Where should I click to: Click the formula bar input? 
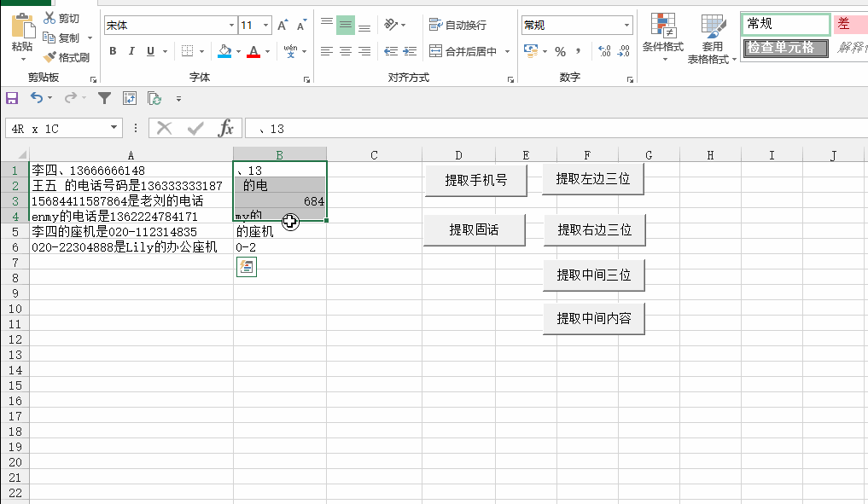coord(556,129)
